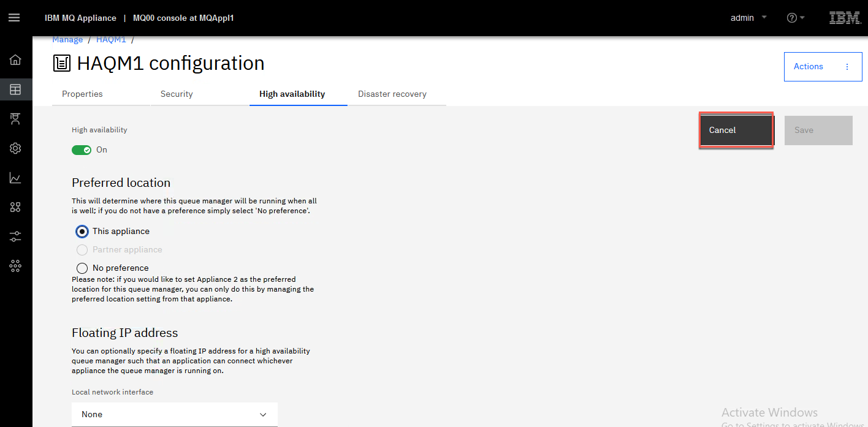
Task: Open the Actions overflow dots icon
Action: tap(848, 67)
